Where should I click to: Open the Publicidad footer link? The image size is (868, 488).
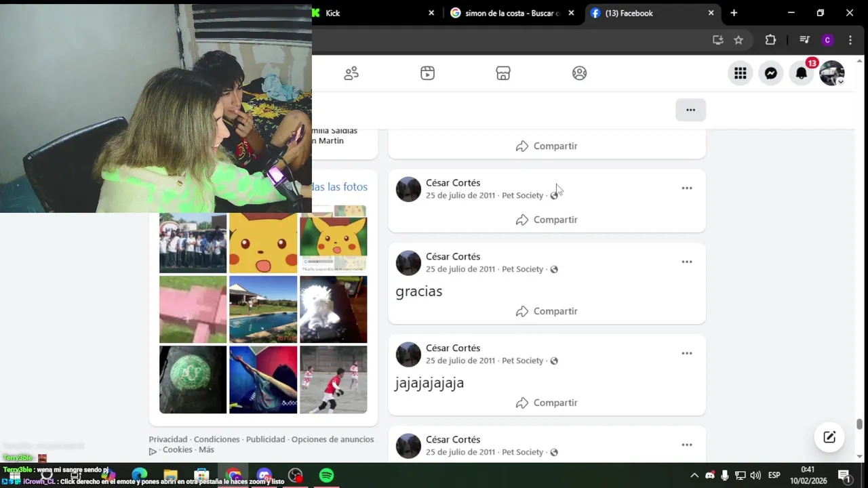[266, 439]
